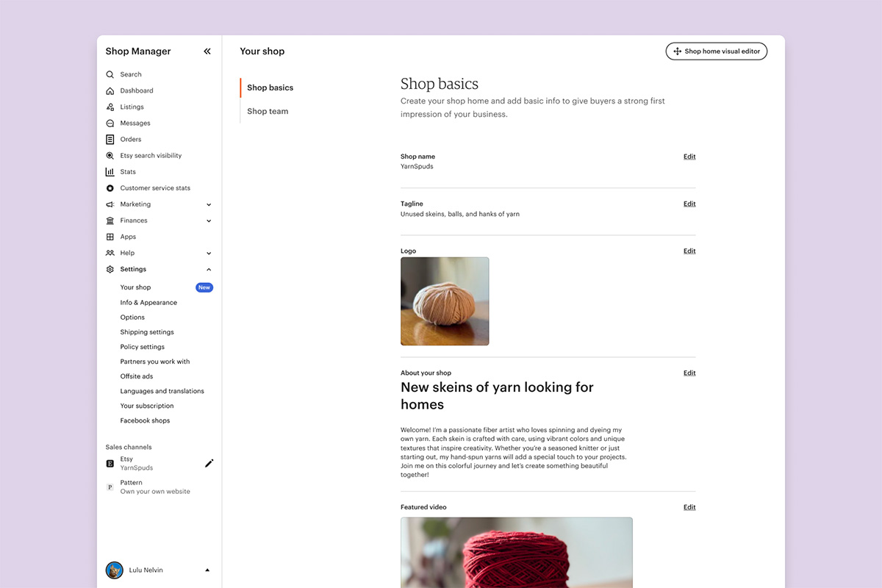Open the Pattern sales channel icon
This screenshot has width=882, height=588.
pos(110,487)
